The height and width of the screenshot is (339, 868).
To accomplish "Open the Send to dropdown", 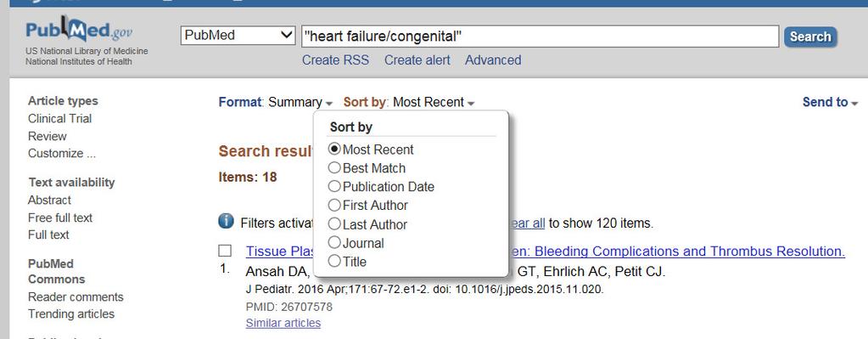I will pos(830,103).
